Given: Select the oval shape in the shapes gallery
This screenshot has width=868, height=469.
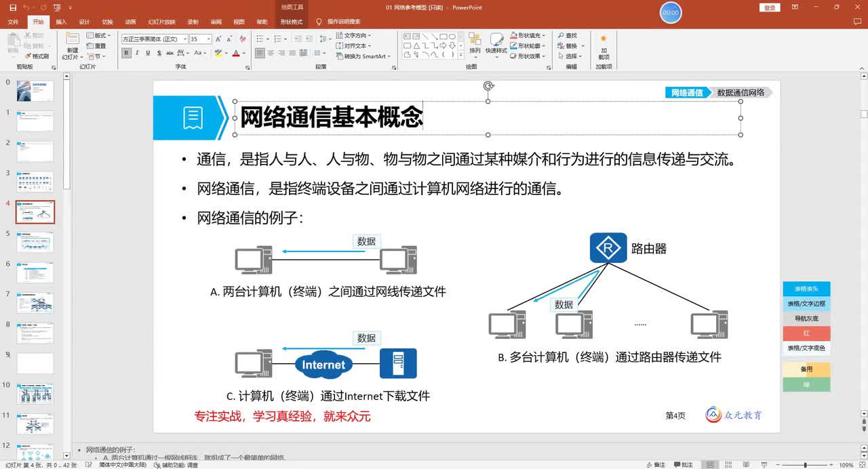Looking at the screenshot, I should [452, 37].
